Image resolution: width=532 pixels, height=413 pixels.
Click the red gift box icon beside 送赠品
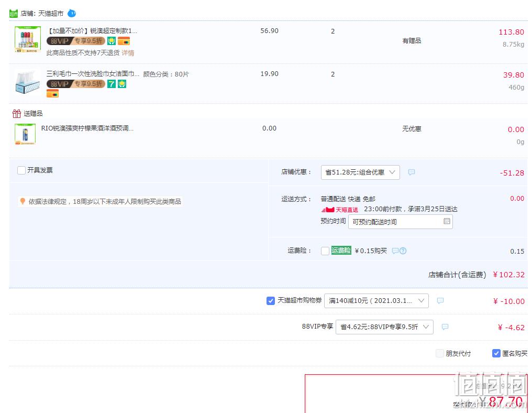[17, 113]
